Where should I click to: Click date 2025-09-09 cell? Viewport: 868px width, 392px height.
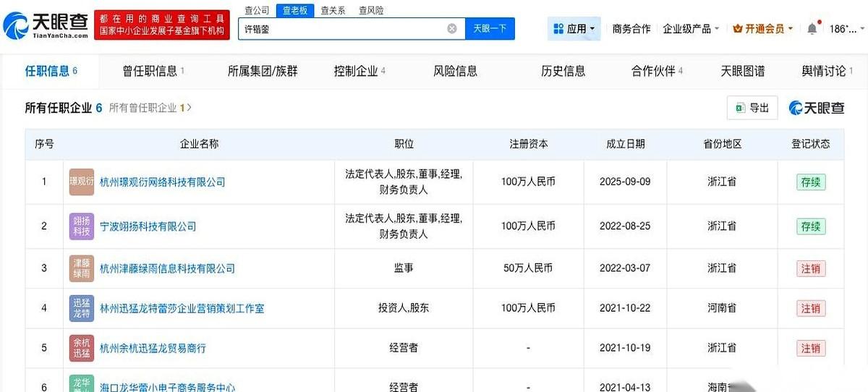click(625, 182)
